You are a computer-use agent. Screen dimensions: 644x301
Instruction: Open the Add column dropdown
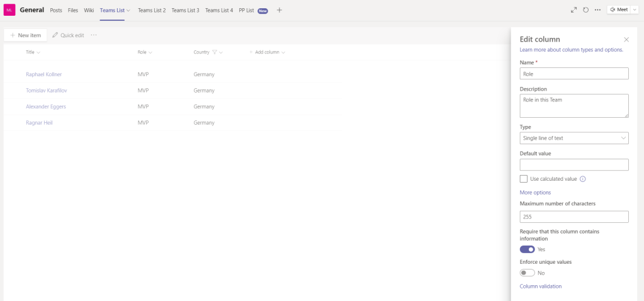point(268,52)
